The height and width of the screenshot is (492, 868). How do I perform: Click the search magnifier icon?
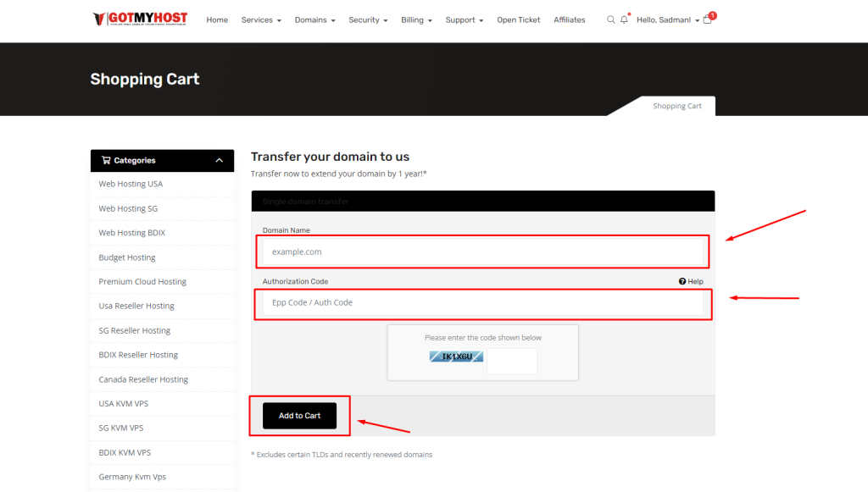click(x=610, y=19)
